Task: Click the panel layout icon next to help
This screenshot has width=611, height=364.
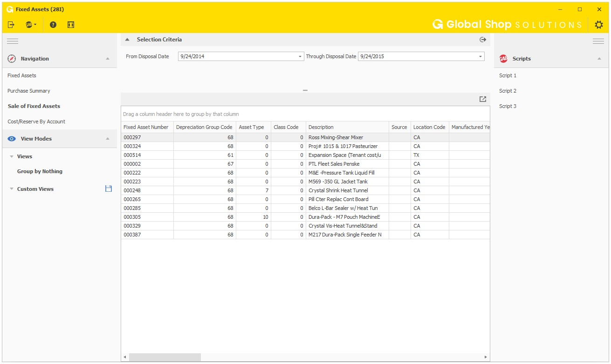Action: (71, 25)
